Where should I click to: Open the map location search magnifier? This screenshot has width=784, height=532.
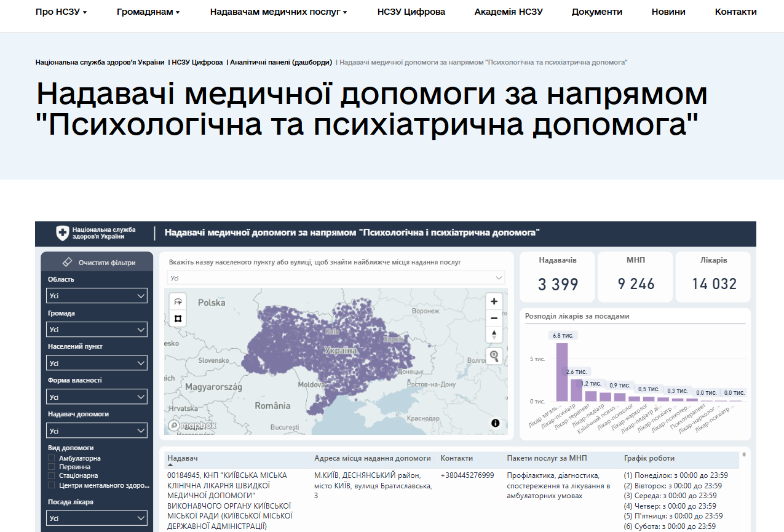[x=494, y=356]
